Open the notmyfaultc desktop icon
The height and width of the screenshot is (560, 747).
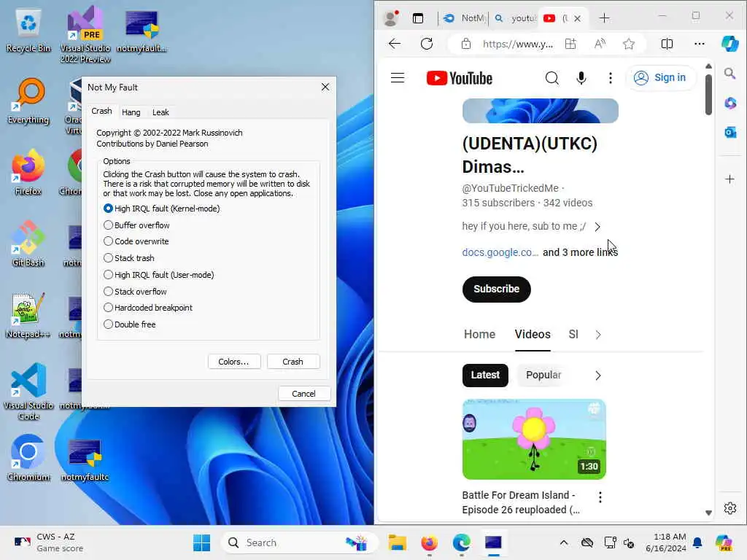coord(85,458)
